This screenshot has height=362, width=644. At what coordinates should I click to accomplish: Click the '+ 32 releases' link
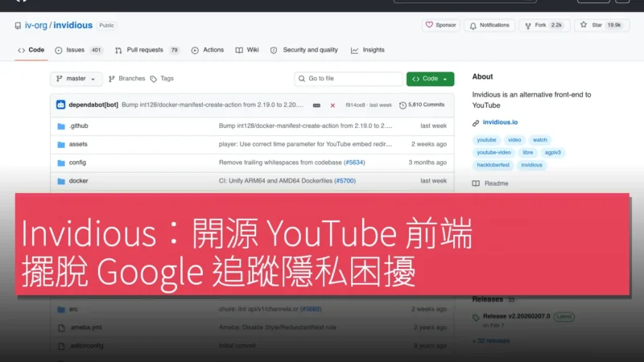(491, 340)
